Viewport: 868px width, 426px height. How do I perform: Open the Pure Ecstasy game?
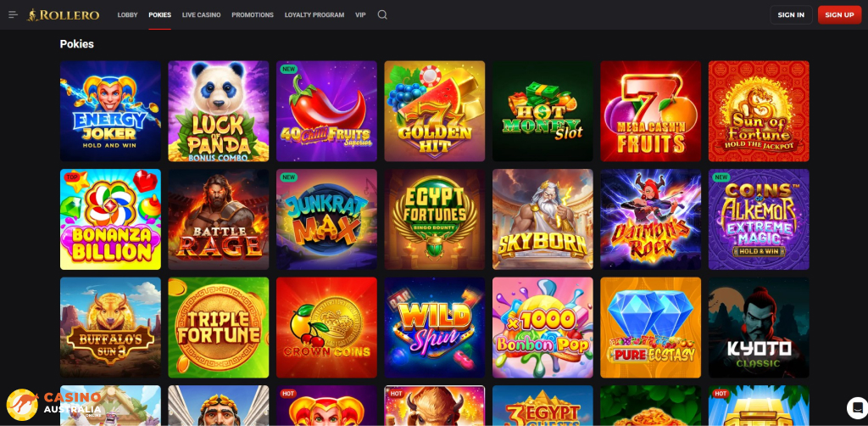coord(650,328)
